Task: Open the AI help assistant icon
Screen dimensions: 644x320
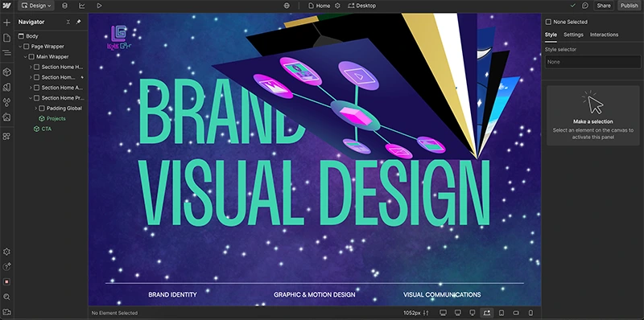Action: click(6, 267)
